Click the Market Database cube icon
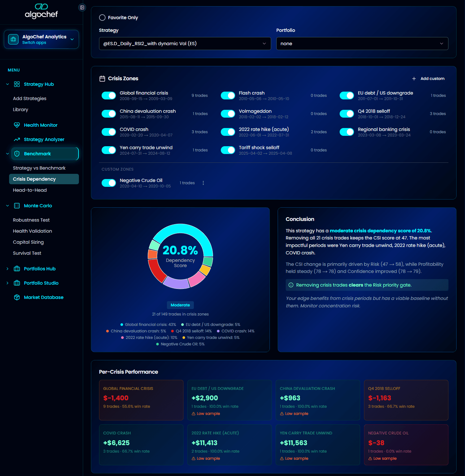 tap(17, 297)
